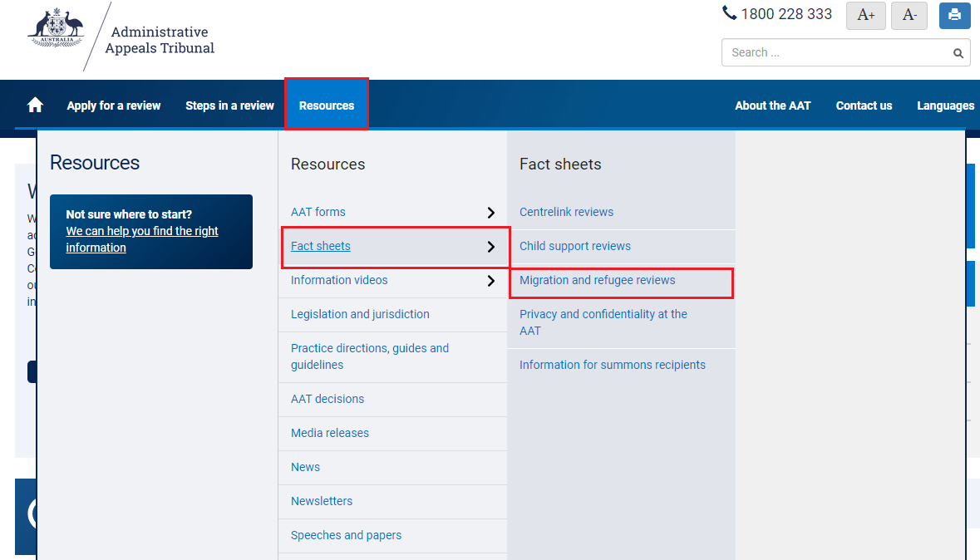Open the Contact us menu
This screenshot has height=560, width=980.
[x=864, y=106]
